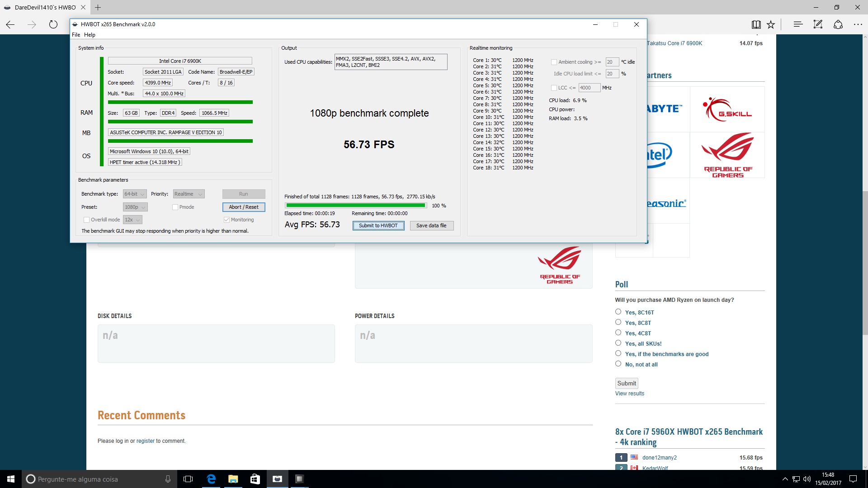Image resolution: width=868 pixels, height=488 pixels.
Task: Click Ambient cooling temperature field
Action: [612, 62]
